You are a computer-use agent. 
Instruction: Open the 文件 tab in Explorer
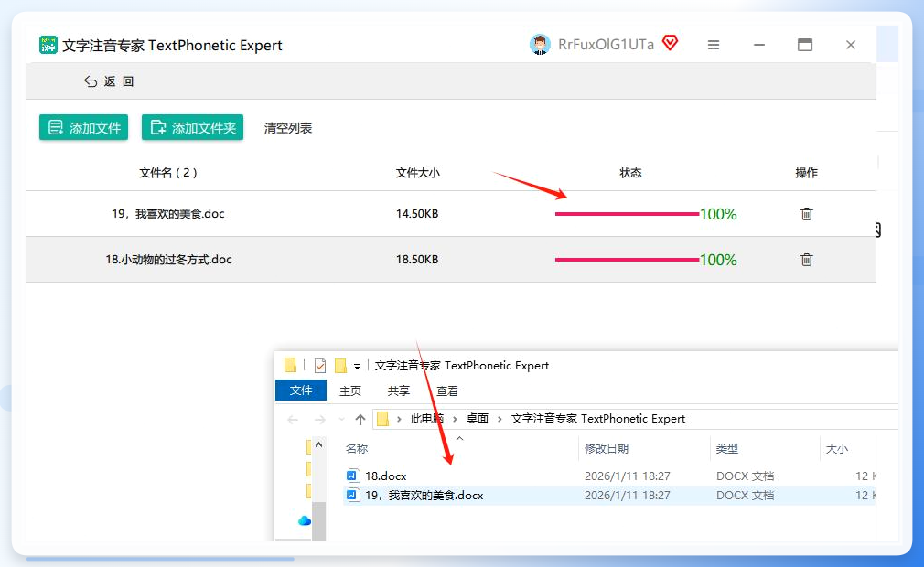(x=301, y=390)
